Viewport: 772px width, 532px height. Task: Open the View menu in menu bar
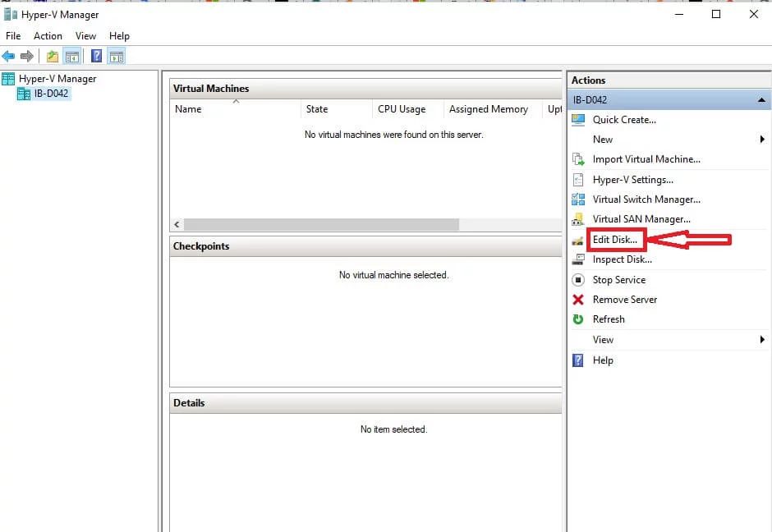(x=85, y=36)
